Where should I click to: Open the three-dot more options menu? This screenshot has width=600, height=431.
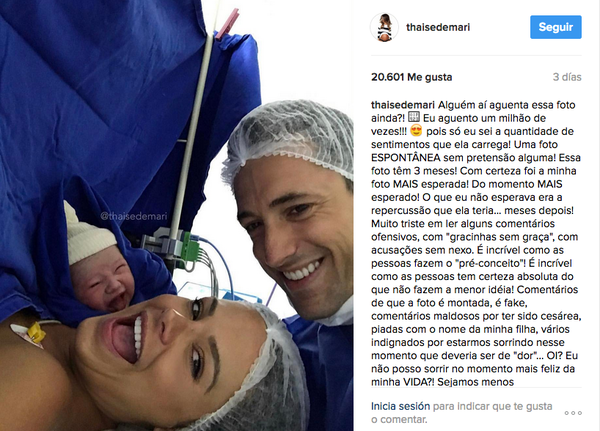point(573,413)
